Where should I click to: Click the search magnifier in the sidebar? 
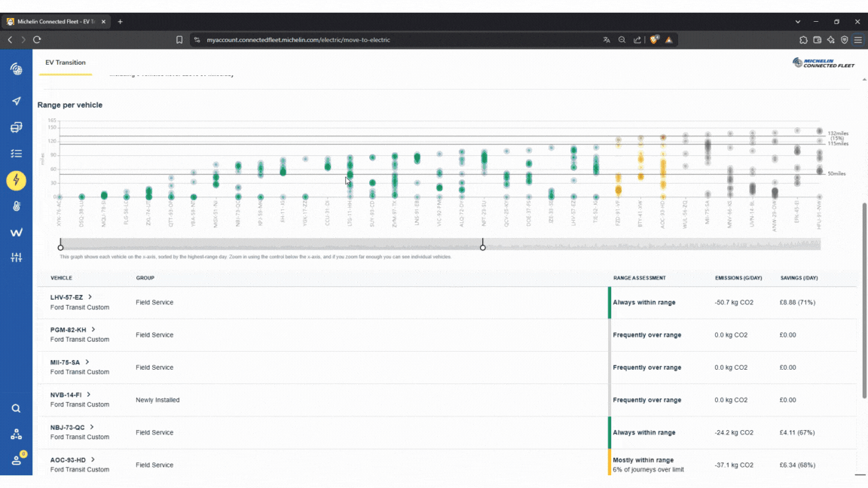click(x=16, y=407)
